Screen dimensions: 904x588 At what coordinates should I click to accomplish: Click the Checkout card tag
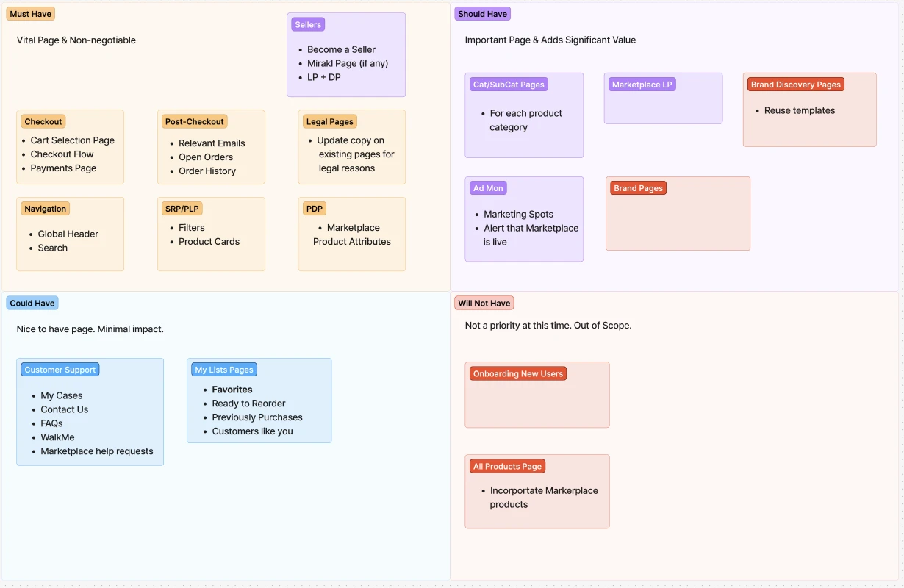[43, 122]
